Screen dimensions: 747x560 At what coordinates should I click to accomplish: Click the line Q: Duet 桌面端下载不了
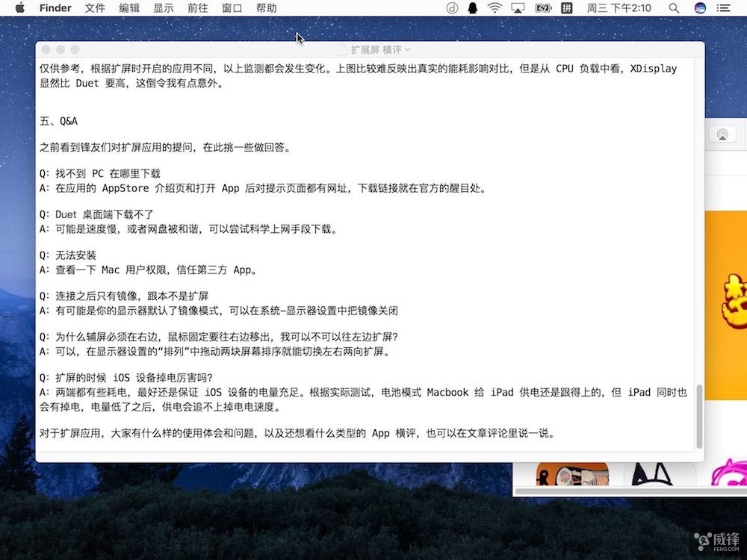pyautogui.click(x=96, y=214)
